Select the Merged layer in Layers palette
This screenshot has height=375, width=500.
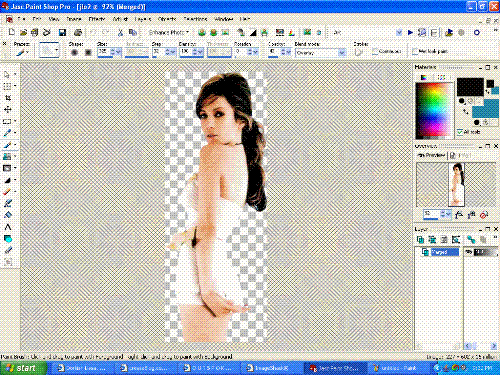point(445,252)
